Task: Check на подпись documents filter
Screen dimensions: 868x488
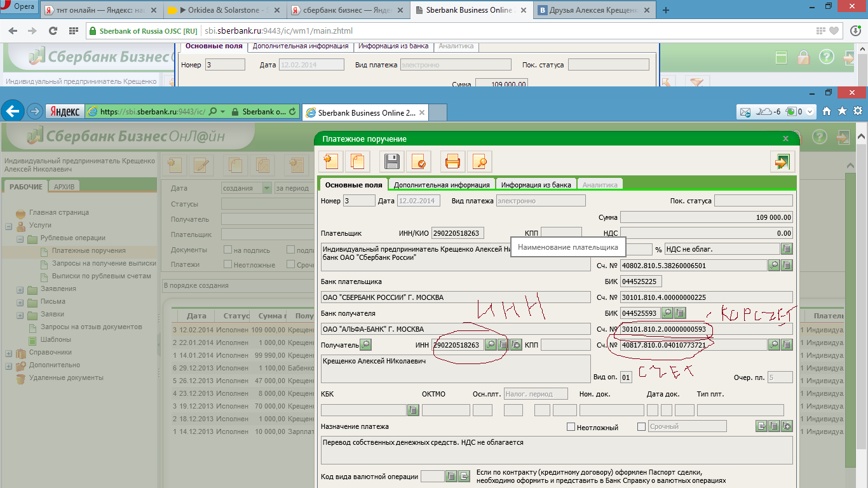Action: (227, 250)
